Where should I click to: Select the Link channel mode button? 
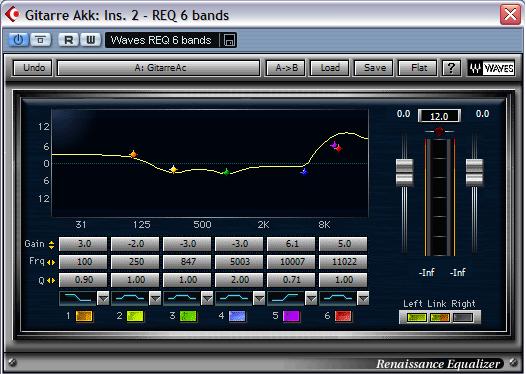pos(439,317)
